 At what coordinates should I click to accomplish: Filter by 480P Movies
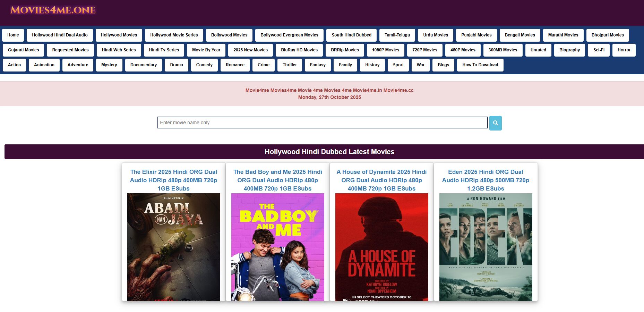point(463,50)
